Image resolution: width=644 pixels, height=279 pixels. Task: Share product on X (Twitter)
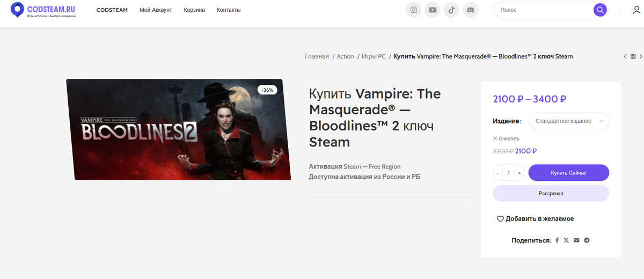coord(566,240)
